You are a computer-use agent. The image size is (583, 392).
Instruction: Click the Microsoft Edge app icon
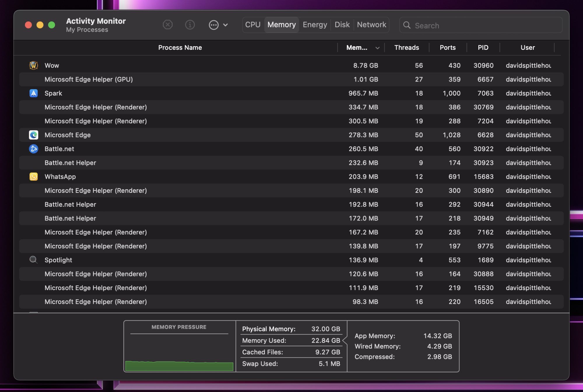34,135
